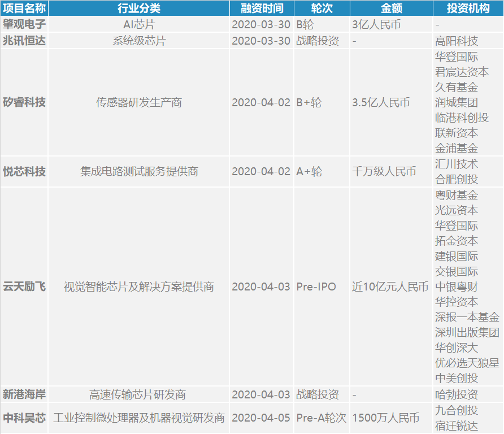The image size is (504, 434).
Task: Select the 集成电路测试服务提供商 industry cell
Action: coord(139,171)
